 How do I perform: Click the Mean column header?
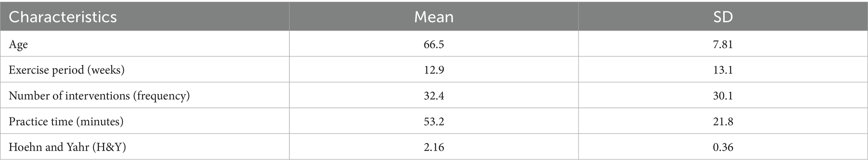point(434,17)
